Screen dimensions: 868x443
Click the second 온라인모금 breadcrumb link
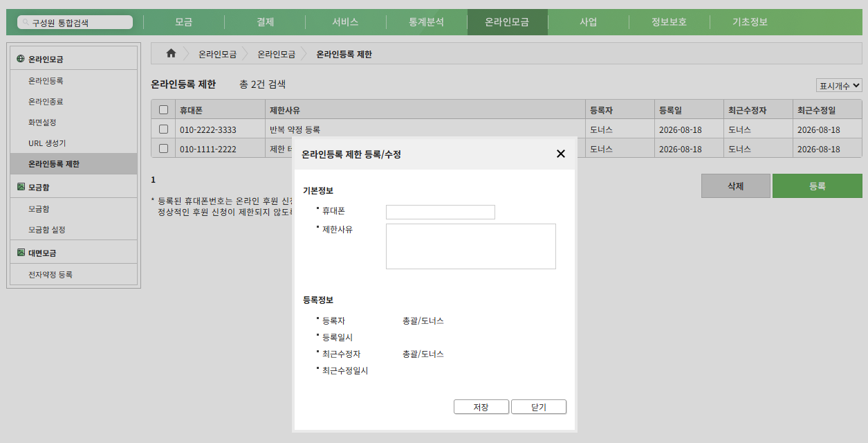tap(276, 54)
